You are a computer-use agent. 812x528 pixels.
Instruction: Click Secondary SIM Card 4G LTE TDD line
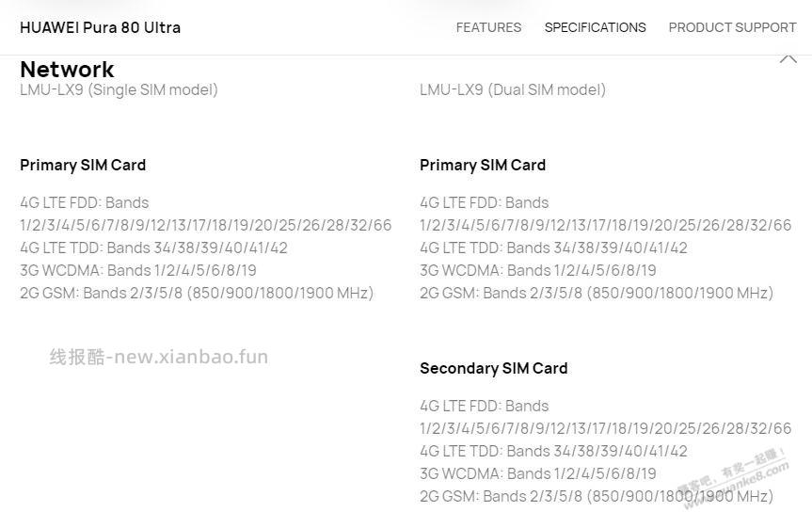pos(553,451)
